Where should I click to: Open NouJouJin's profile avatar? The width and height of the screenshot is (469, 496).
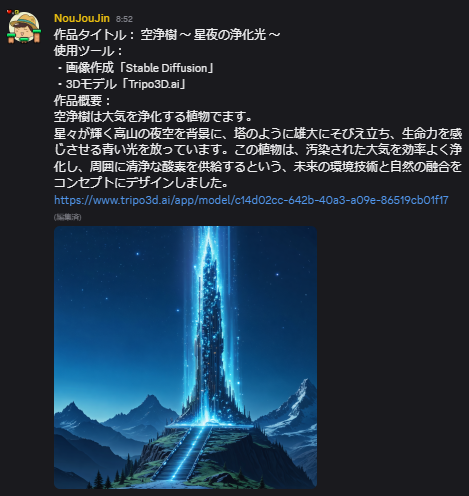tap(24, 27)
